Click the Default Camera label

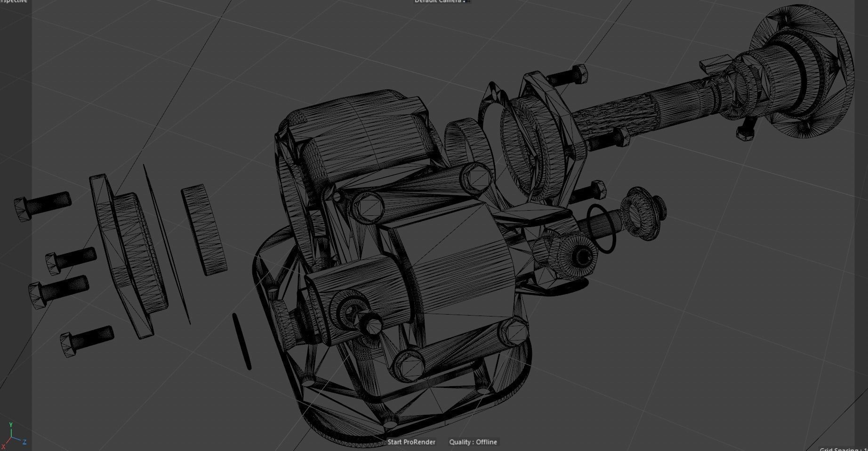pyautogui.click(x=438, y=1)
